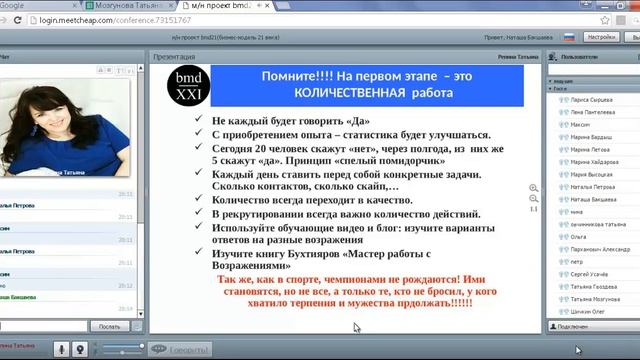Image resolution: width=640 pixels, height=360 pixels.
Task: Click the user icon next to Максим
Action: pyautogui.click(x=564, y=124)
